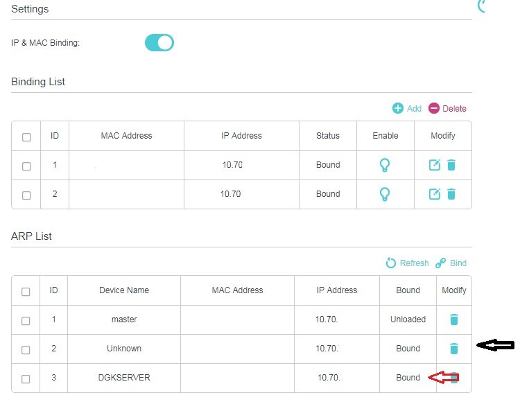This screenshot has width=520, height=420.
Task: Check the box for binding entry 2
Action: (x=26, y=195)
